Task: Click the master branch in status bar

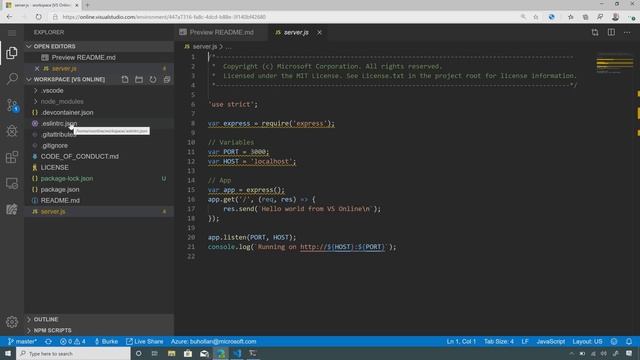Action: (x=22, y=342)
